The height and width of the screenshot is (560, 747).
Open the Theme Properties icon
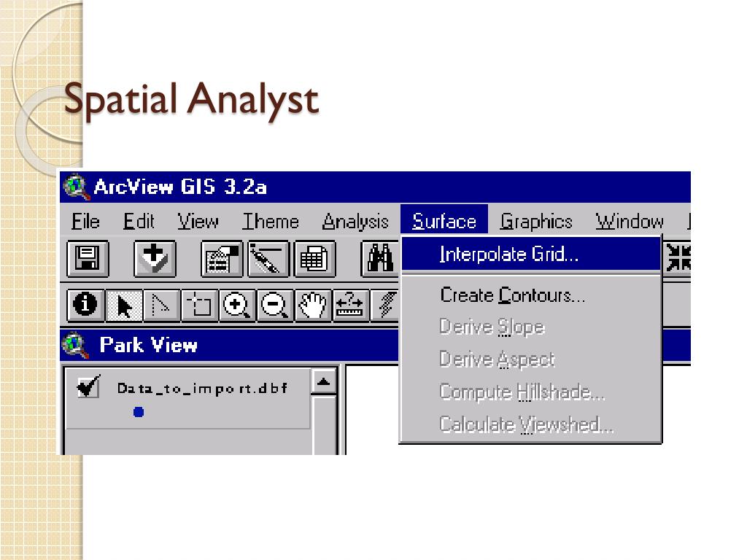[222, 259]
